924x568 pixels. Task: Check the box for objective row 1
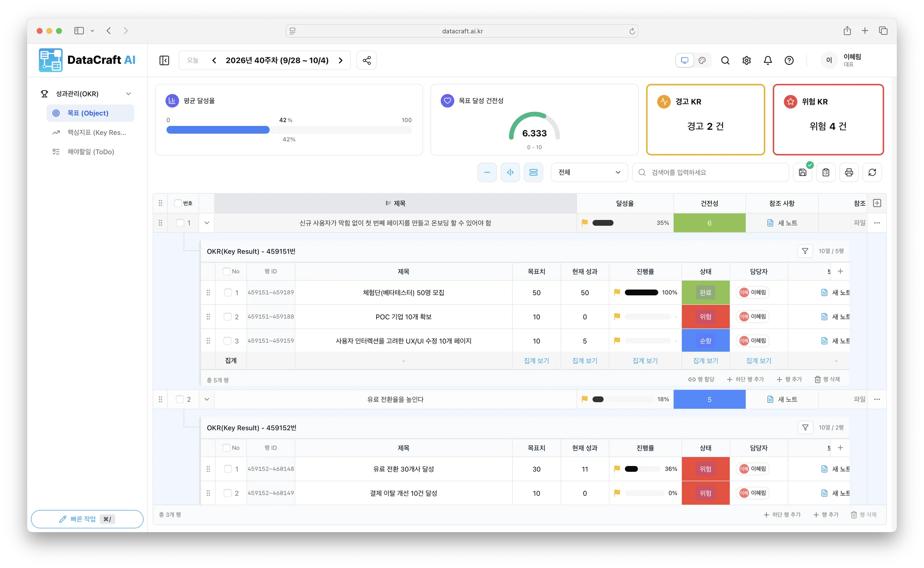[180, 223]
